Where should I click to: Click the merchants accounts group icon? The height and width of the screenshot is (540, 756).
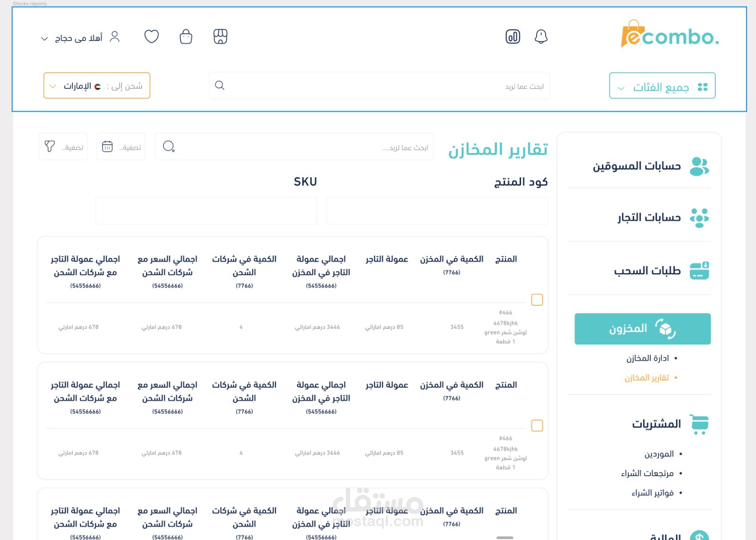point(699,218)
